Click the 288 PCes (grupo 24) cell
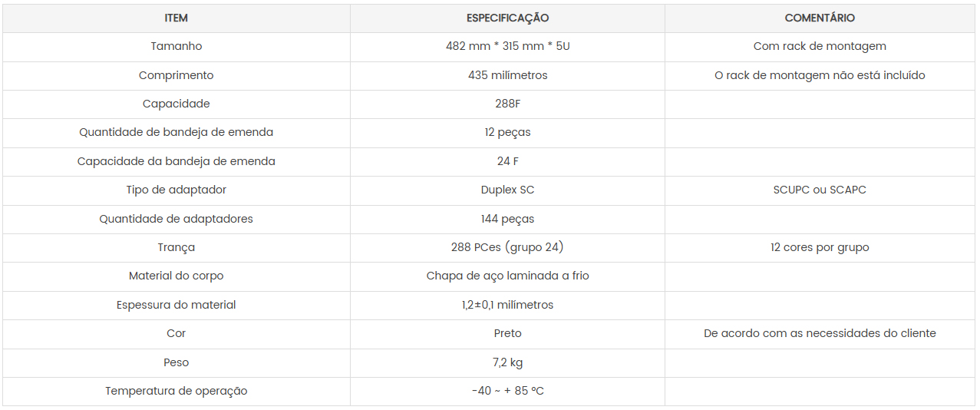 [x=507, y=247]
